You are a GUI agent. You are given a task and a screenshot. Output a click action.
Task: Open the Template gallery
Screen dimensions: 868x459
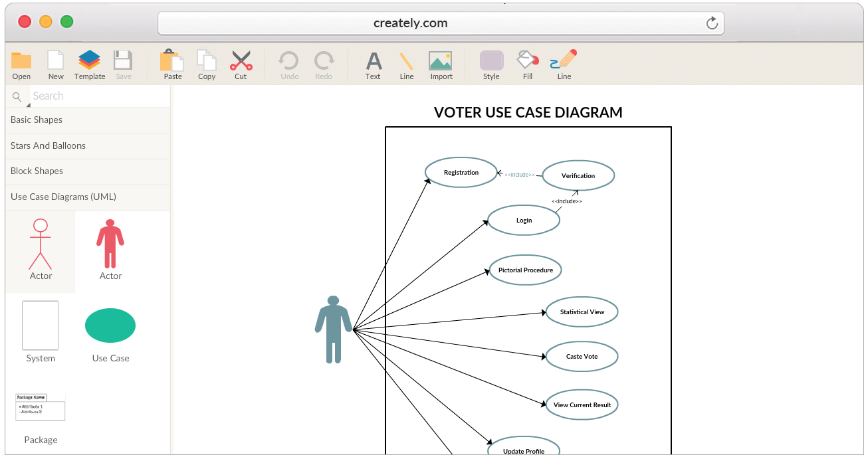coord(89,63)
